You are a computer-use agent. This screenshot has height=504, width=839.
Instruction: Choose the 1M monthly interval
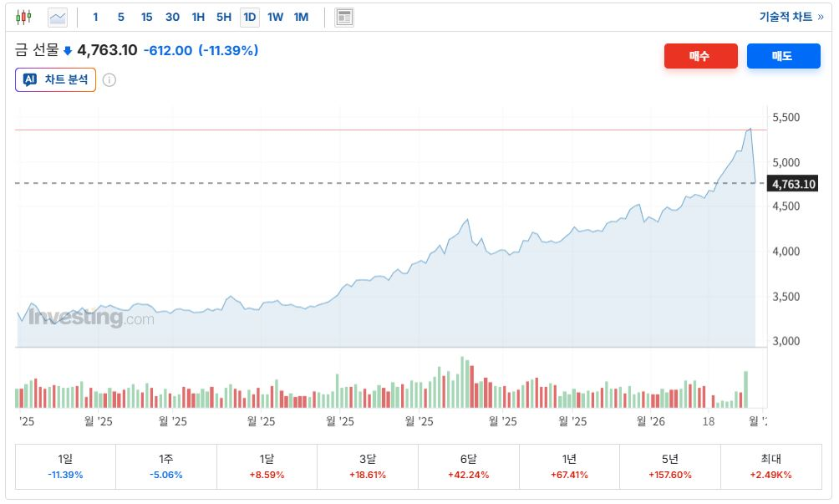301,17
